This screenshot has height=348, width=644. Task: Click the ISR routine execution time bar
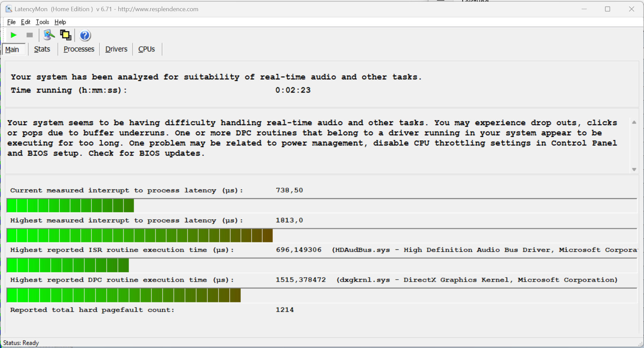pos(322,265)
